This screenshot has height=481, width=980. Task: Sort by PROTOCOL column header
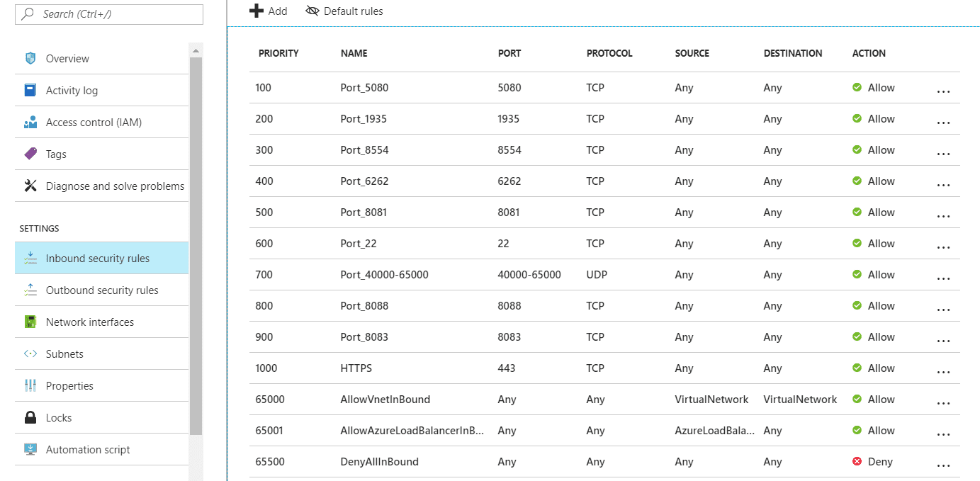(609, 53)
